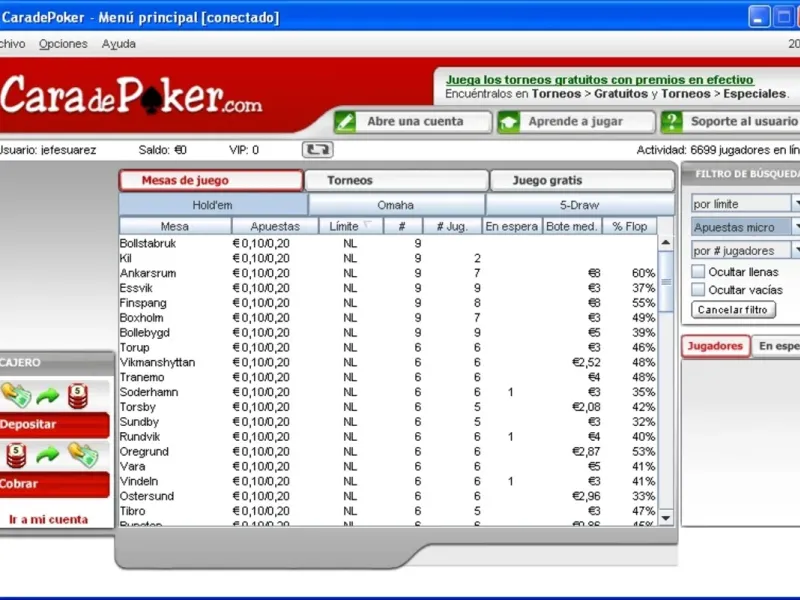Select the Sundby table row

tap(388, 421)
